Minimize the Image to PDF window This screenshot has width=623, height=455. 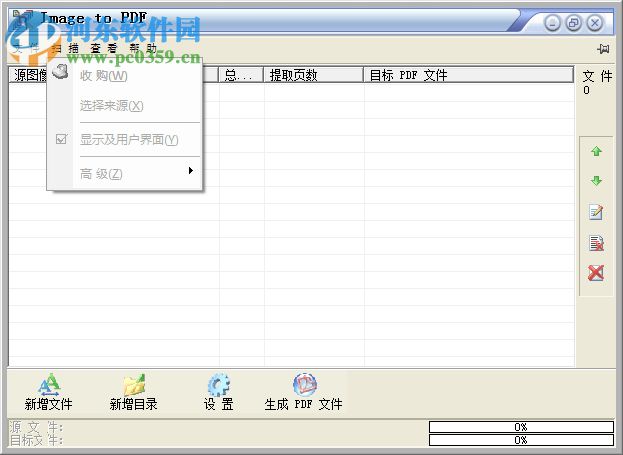coord(552,23)
